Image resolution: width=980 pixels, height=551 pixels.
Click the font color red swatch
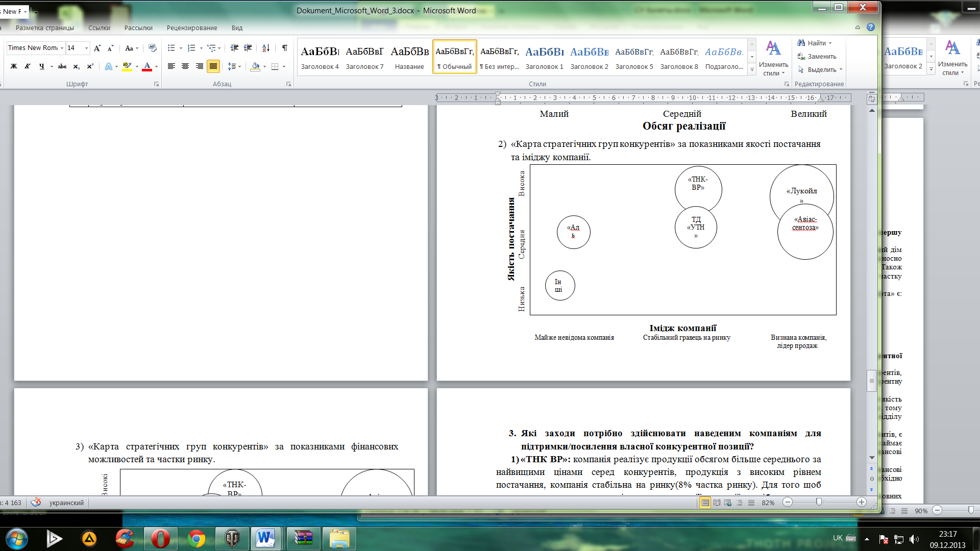click(x=147, y=66)
